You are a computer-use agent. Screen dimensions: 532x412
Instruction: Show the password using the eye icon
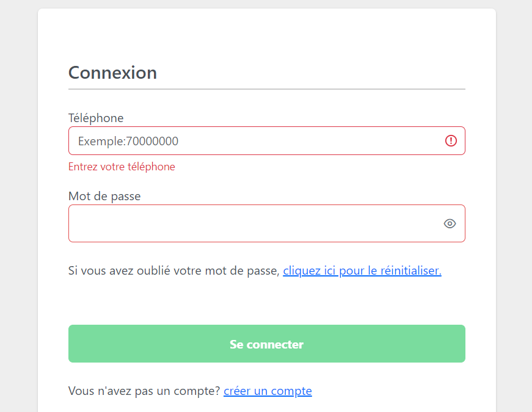(450, 223)
